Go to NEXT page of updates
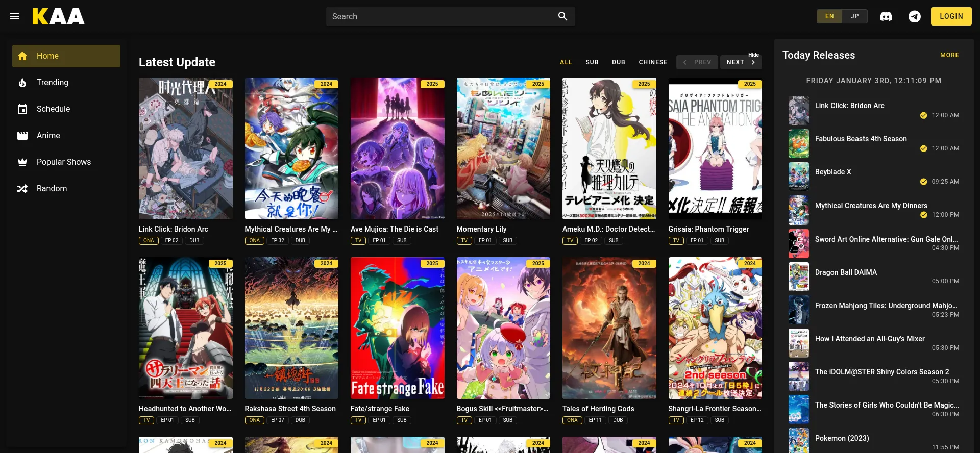The height and width of the screenshot is (453, 980). tap(741, 62)
